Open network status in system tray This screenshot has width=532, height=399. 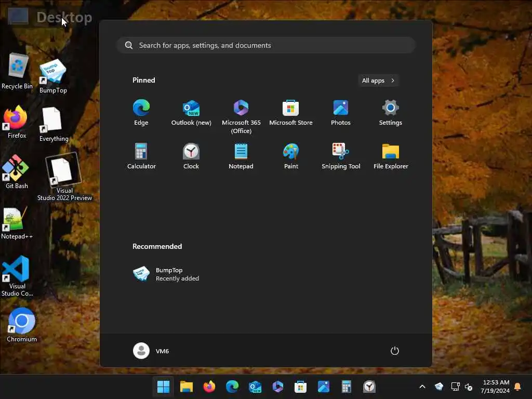(x=455, y=387)
